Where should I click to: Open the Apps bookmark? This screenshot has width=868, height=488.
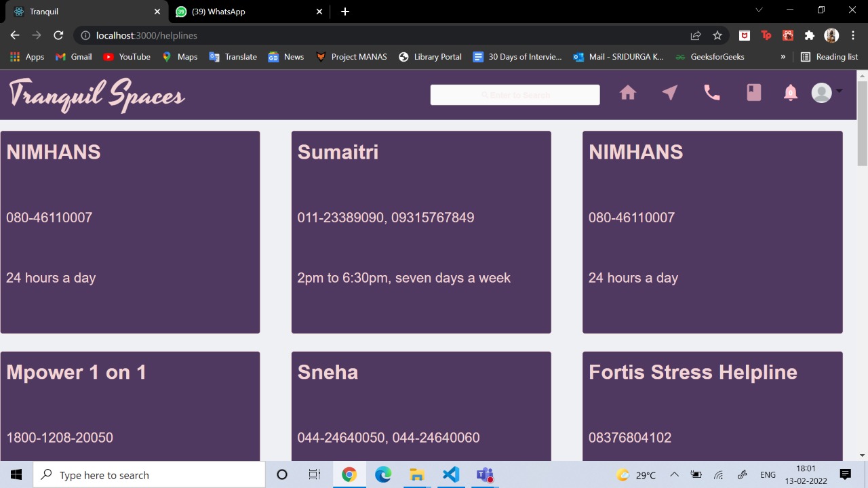27,57
